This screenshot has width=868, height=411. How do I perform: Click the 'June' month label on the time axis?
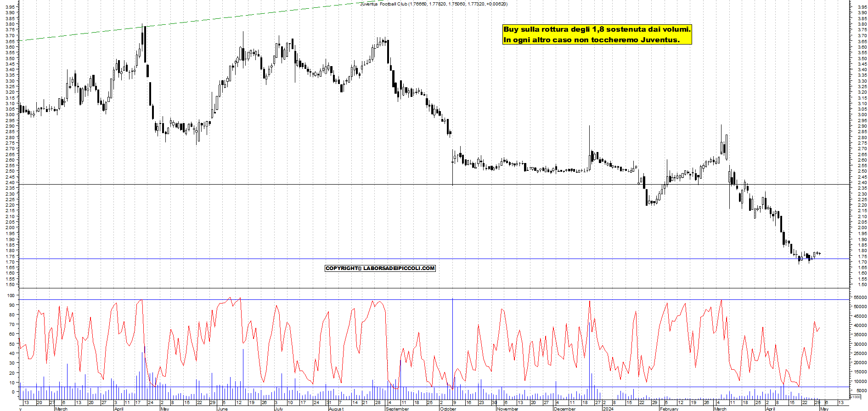[x=223, y=409]
